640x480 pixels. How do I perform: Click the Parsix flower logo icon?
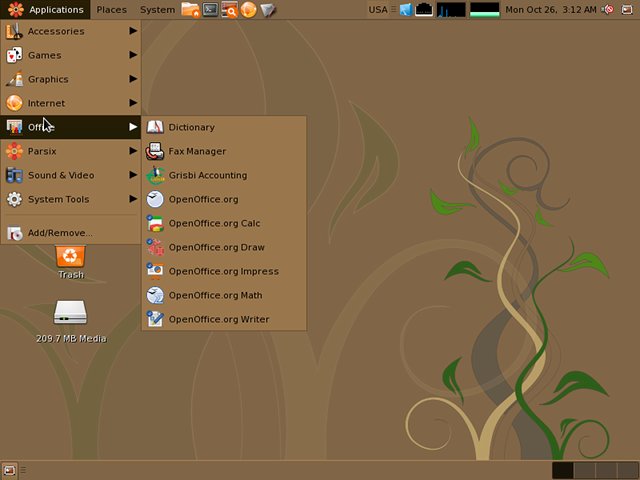[x=16, y=9]
